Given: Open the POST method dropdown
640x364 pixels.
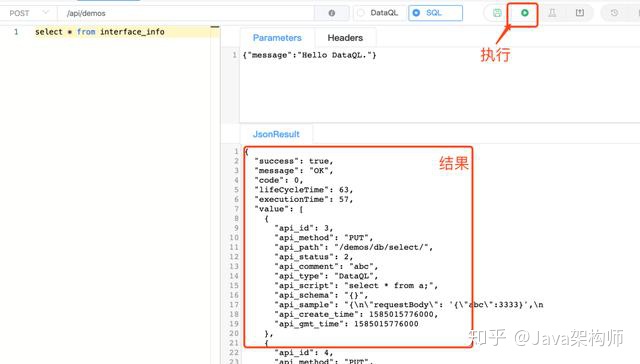Looking at the screenshot, I should pyautogui.click(x=28, y=13).
